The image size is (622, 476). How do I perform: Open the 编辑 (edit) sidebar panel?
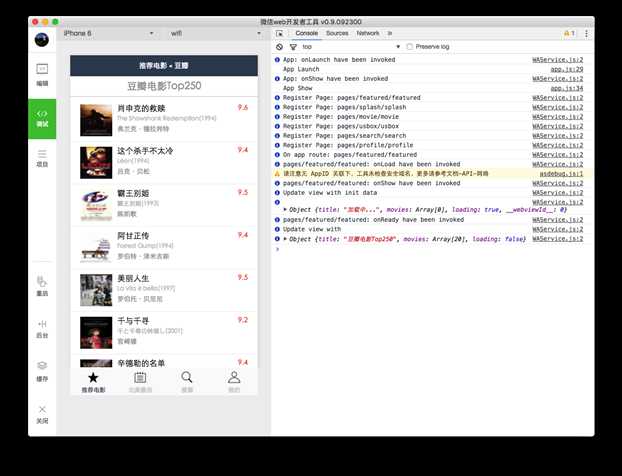click(42, 75)
